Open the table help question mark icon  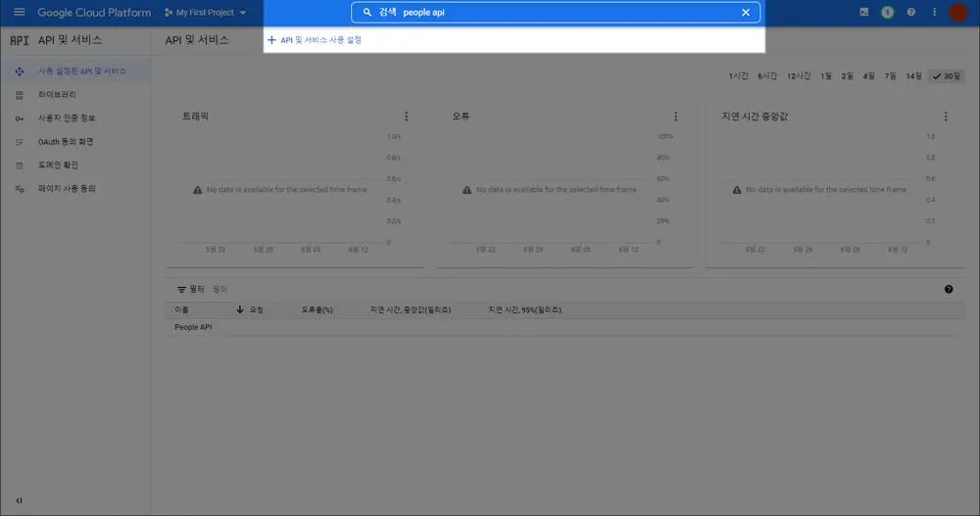click(949, 289)
